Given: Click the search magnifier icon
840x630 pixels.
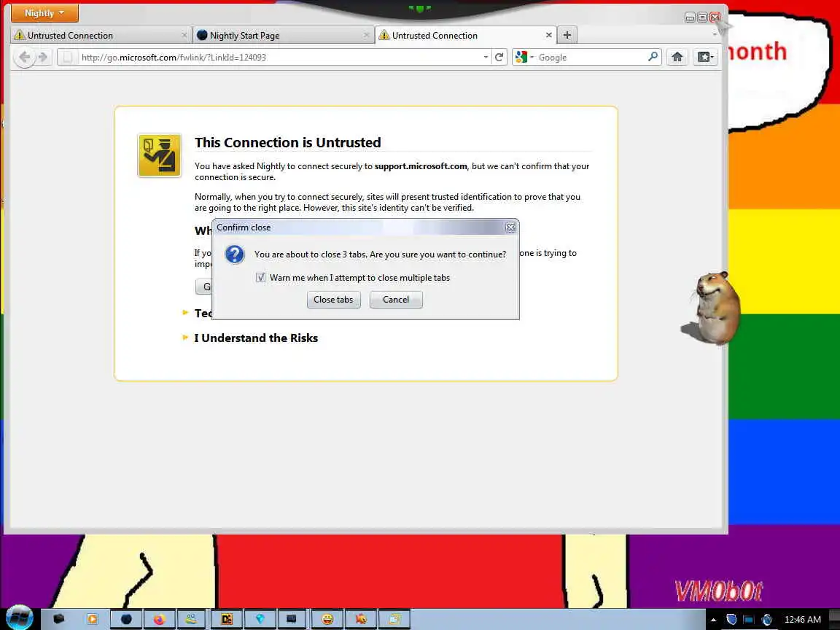Looking at the screenshot, I should 653,56.
